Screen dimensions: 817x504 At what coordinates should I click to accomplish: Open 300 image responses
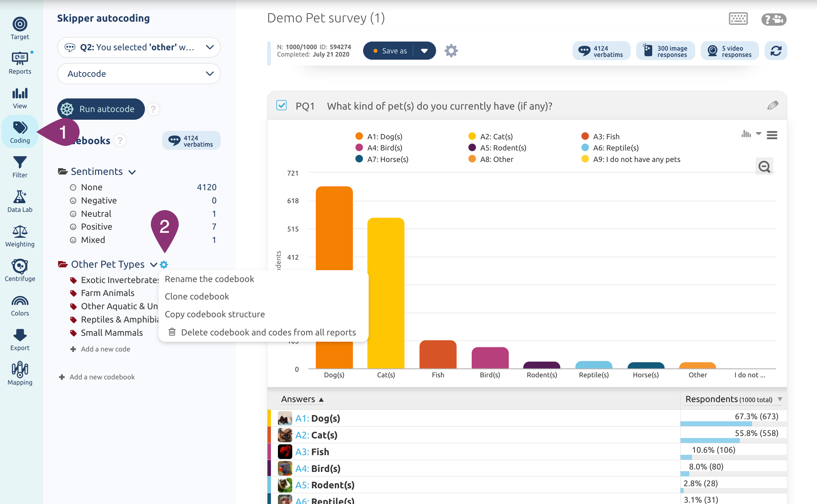click(x=665, y=51)
